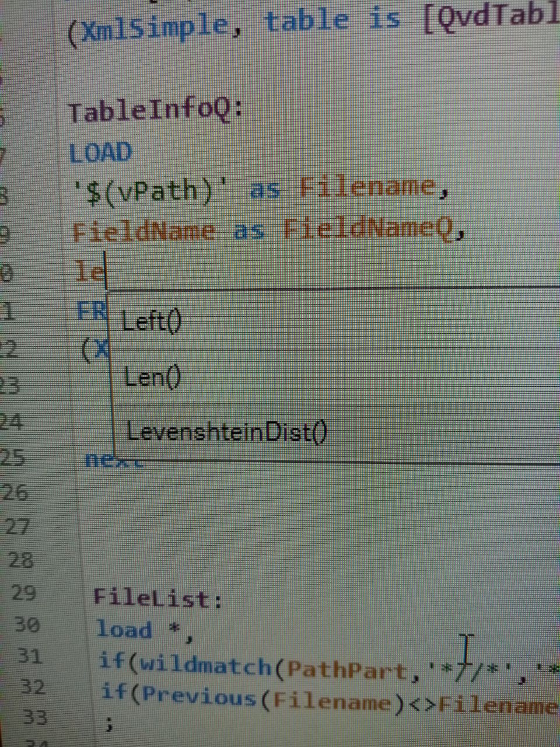The image size is (560, 747).
Task: Click line number 31 in the gutter
Action: [x=30, y=655]
